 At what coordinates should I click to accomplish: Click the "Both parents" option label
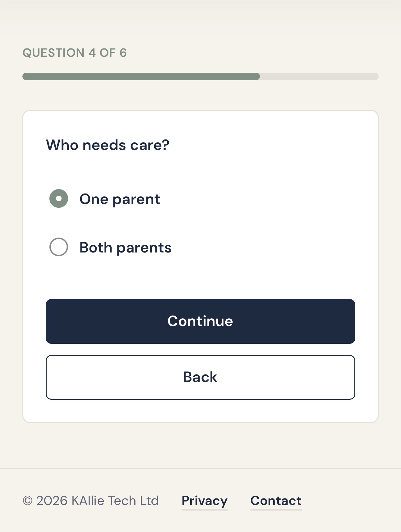pyautogui.click(x=125, y=248)
